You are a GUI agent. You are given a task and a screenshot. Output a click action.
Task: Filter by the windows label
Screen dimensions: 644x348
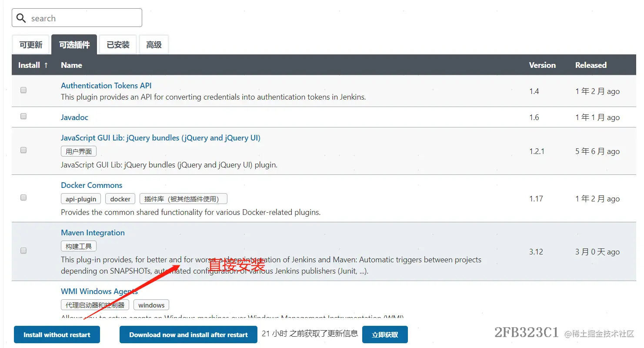tap(151, 305)
